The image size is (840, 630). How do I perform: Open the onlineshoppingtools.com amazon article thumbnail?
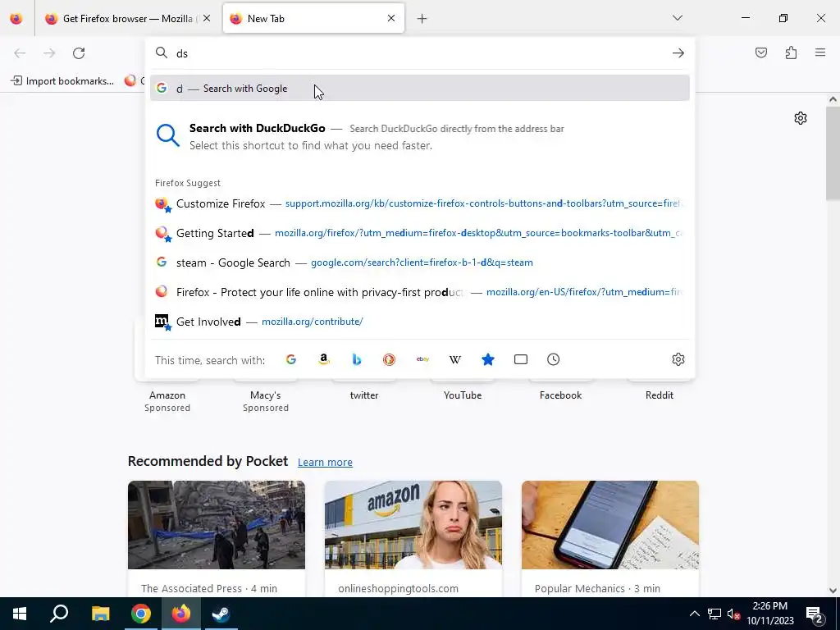pos(413,525)
